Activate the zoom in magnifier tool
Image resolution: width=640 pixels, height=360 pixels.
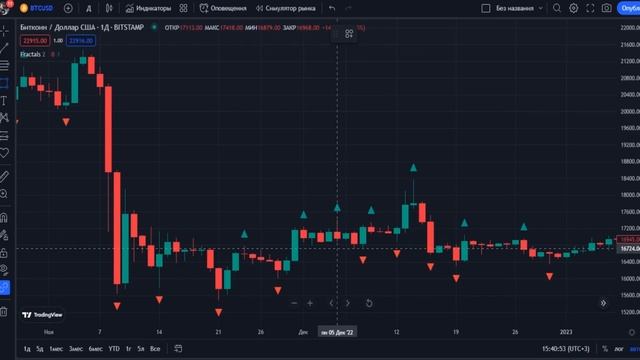[4, 194]
